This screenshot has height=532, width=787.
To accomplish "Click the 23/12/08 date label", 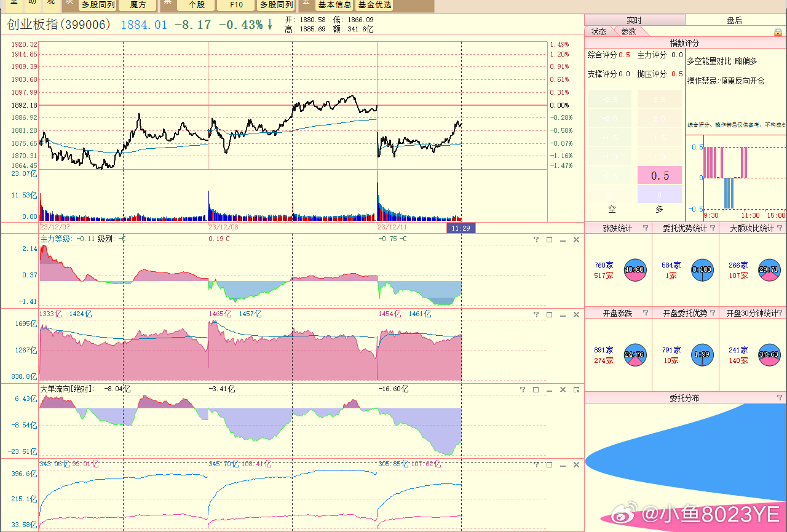I will pos(223,227).
